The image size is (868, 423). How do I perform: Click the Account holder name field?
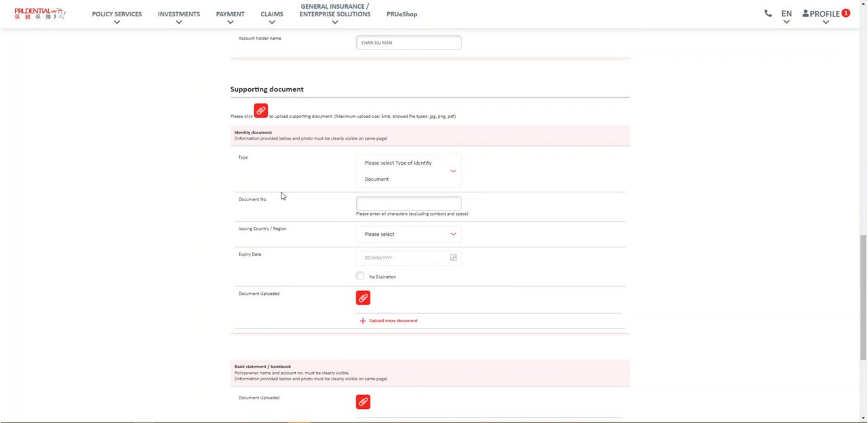click(x=408, y=43)
